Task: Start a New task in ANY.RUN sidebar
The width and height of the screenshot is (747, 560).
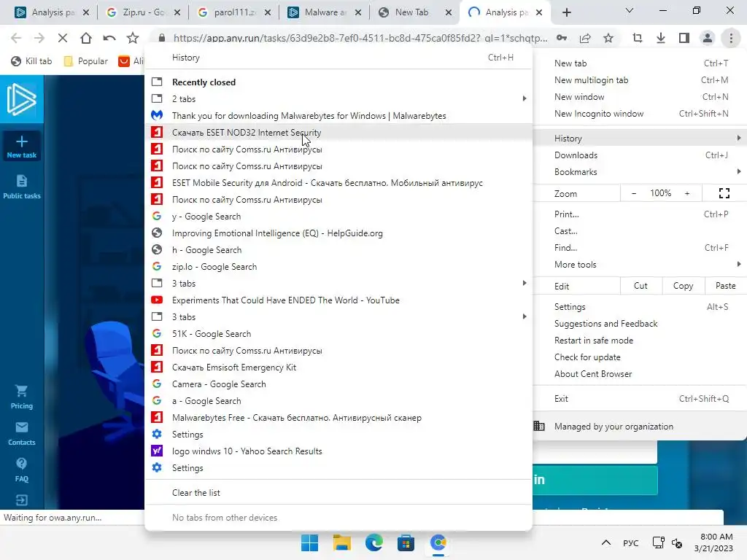Action: 21,146
